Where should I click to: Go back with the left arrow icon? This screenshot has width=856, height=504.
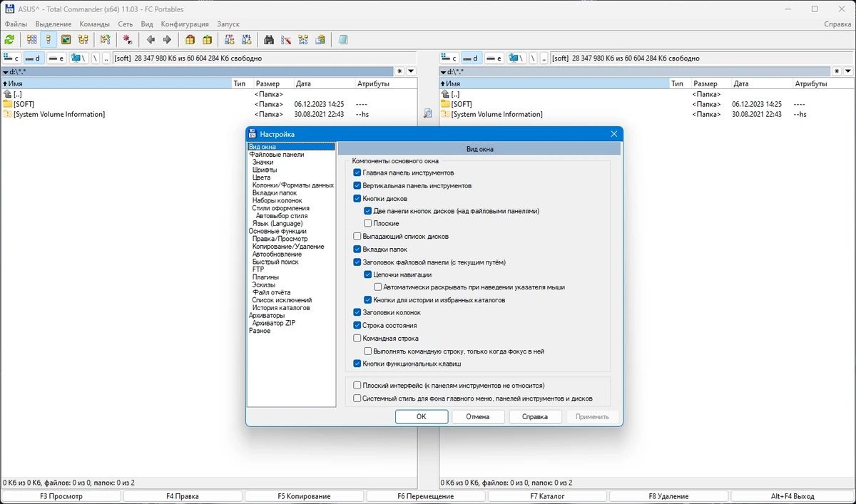pos(151,40)
